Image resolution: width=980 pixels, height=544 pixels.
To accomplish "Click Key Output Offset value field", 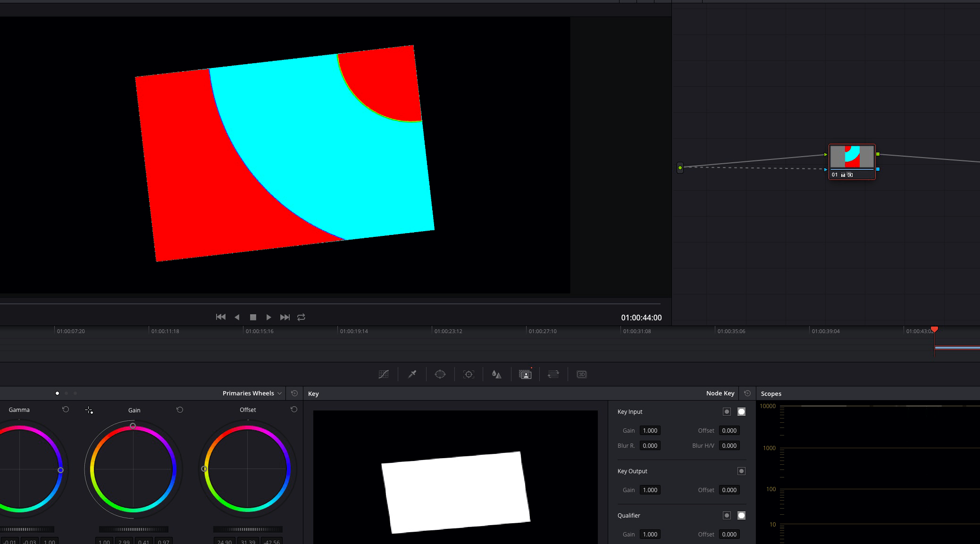I will (x=729, y=490).
